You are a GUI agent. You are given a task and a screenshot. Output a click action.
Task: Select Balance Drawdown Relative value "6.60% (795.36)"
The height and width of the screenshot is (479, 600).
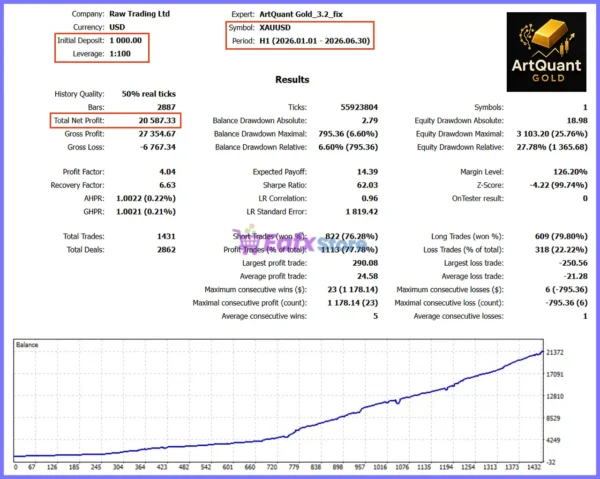(348, 147)
